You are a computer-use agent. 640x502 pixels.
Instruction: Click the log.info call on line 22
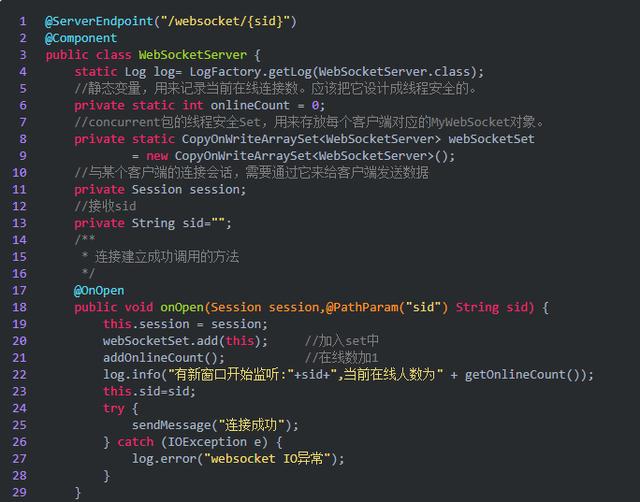click(x=132, y=375)
